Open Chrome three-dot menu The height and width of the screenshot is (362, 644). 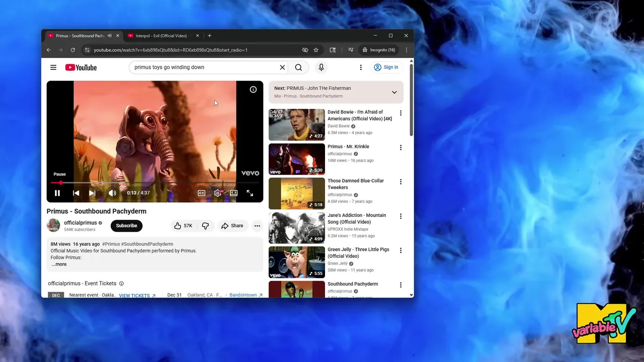(406, 50)
